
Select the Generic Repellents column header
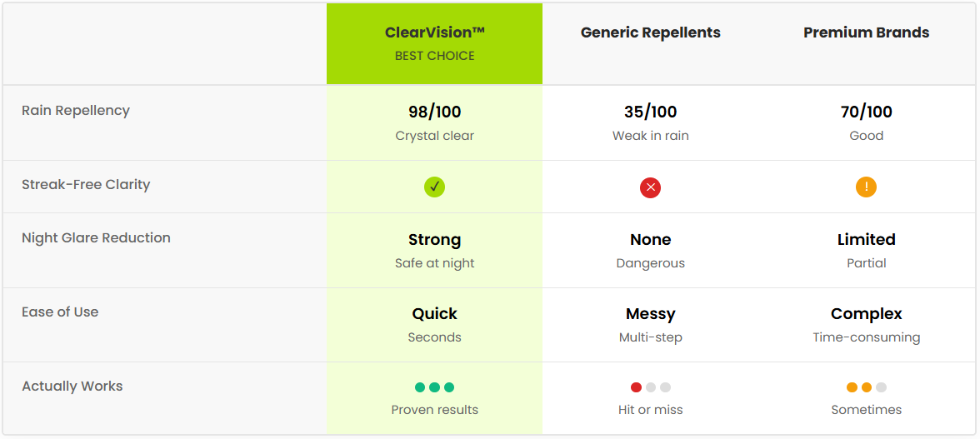(650, 32)
